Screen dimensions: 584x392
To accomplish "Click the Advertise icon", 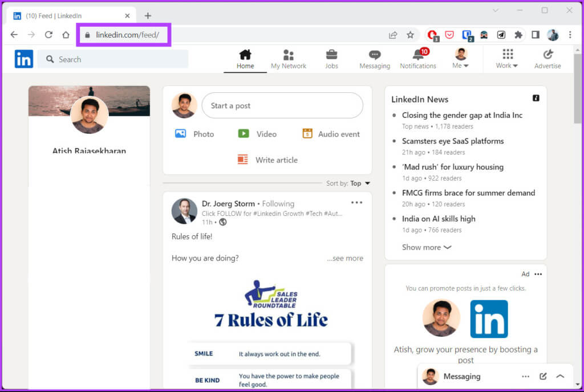I will [x=547, y=55].
